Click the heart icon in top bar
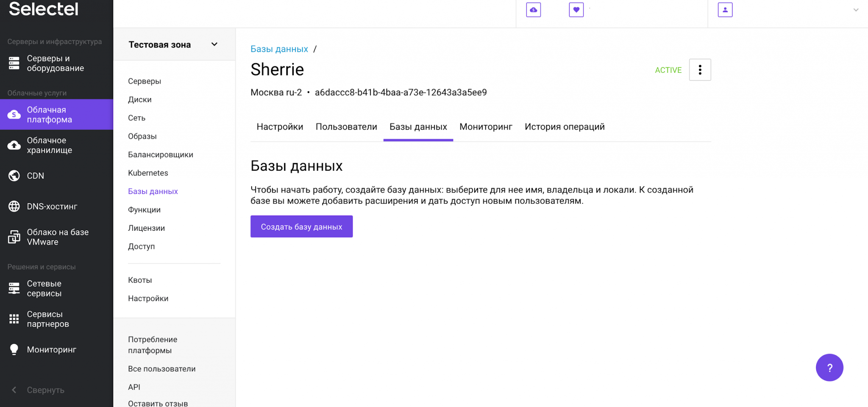The height and width of the screenshot is (407, 868). 576,10
